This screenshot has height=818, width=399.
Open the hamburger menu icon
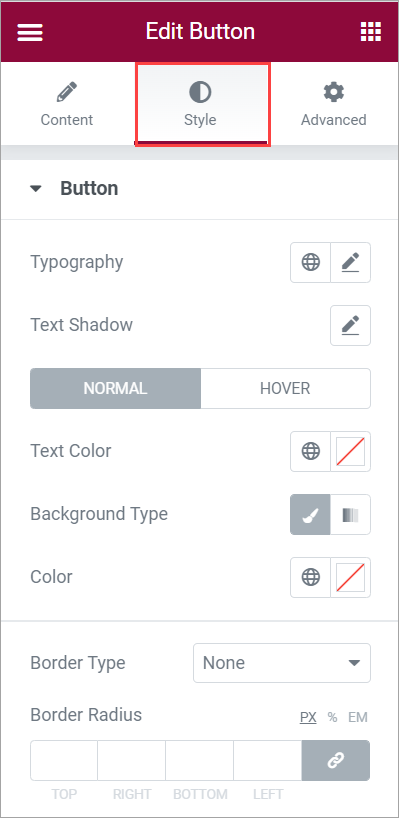click(x=30, y=32)
